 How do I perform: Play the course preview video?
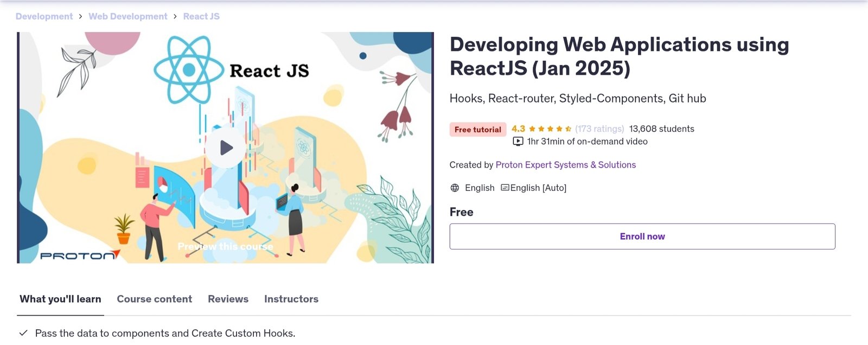tap(226, 148)
